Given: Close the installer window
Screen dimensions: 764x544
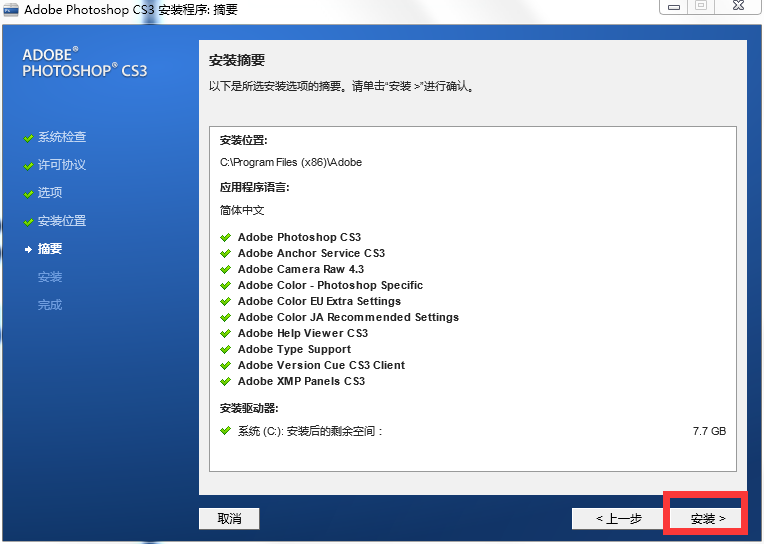Looking at the screenshot, I should click(738, 6).
